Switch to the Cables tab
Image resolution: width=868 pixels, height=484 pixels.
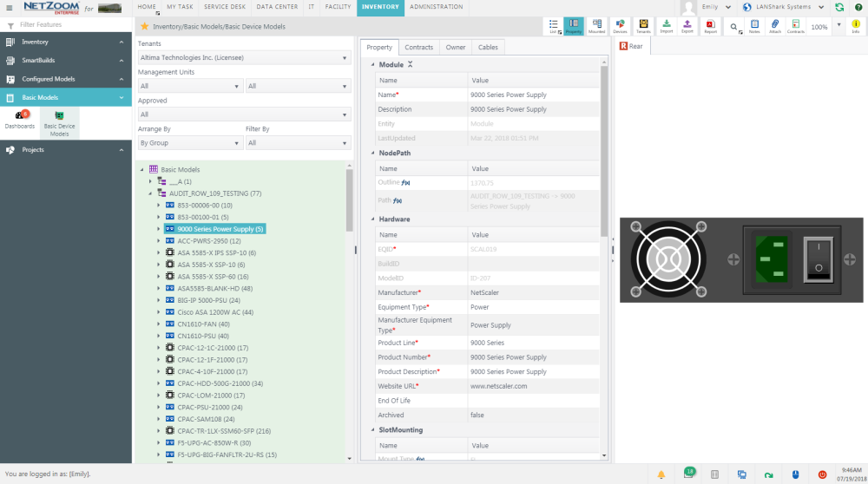488,48
